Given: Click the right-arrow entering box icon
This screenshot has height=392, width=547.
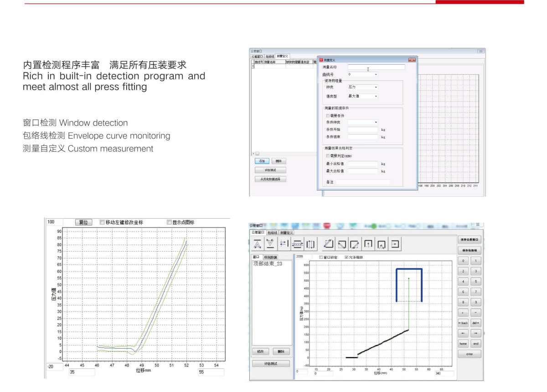Looking at the screenshot, I should point(395,244).
